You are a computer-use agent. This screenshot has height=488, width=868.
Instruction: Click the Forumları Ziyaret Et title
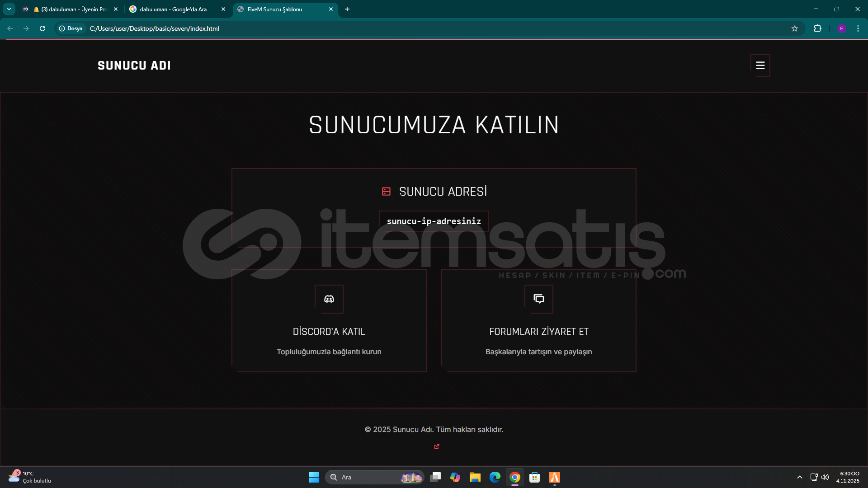(x=538, y=332)
